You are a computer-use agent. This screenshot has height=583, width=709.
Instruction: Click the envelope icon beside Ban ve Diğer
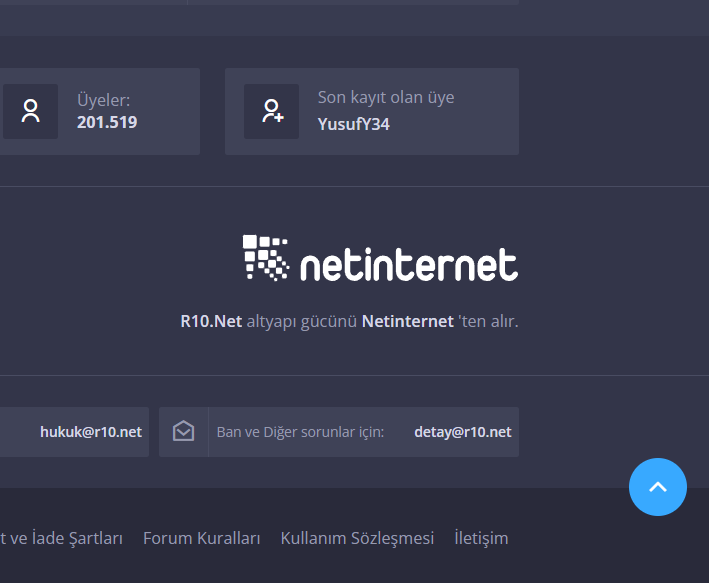[x=184, y=431]
